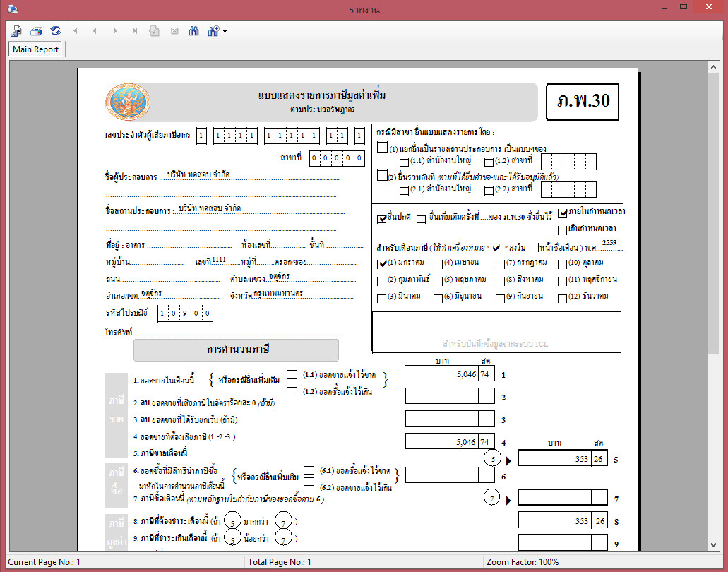Viewport: 728px width, 572px height.
Task: Click the Revenue Department emblem logo
Action: coord(128,102)
